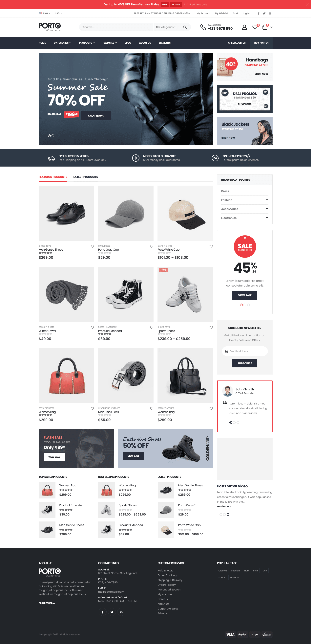Image resolution: width=313 pixels, height=644 pixels.
Task: Add Porto Gray Cap to wishlist
Action: click(x=152, y=247)
